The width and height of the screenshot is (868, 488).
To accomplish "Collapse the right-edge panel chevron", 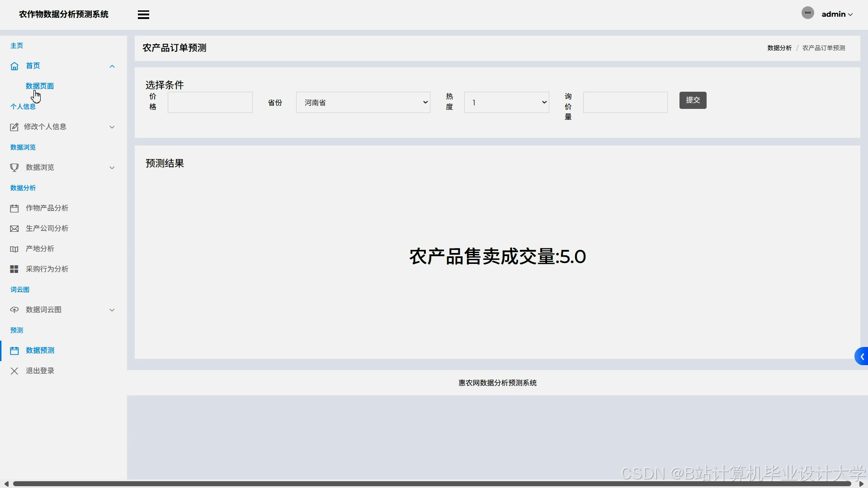I will pyautogui.click(x=862, y=356).
